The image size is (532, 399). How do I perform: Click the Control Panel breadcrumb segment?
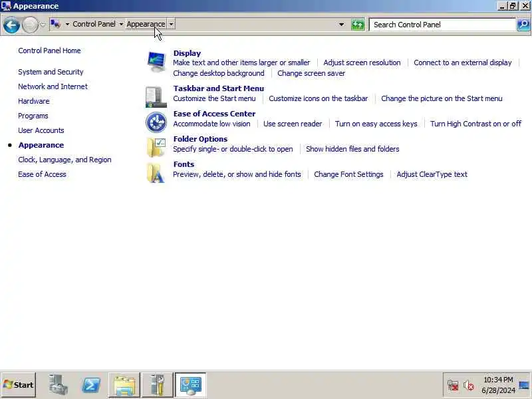(x=94, y=24)
